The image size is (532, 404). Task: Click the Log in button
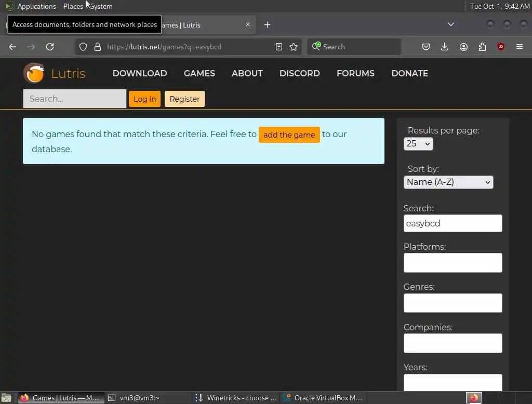pos(144,99)
